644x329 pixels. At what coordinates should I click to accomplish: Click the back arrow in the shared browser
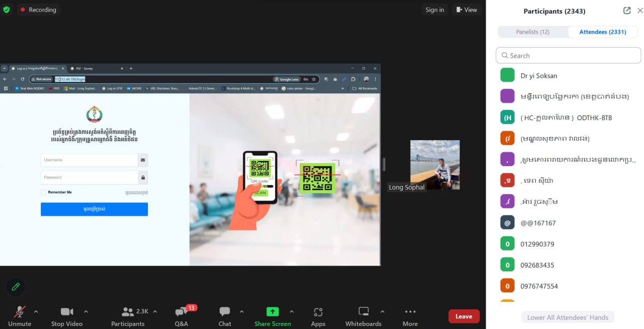point(5,79)
